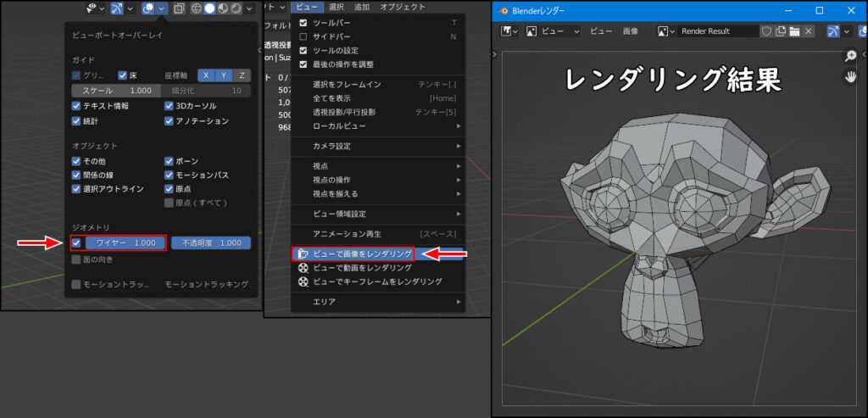Toggle ボーン checkbox
Screen dimensions: 868x418
click(169, 161)
